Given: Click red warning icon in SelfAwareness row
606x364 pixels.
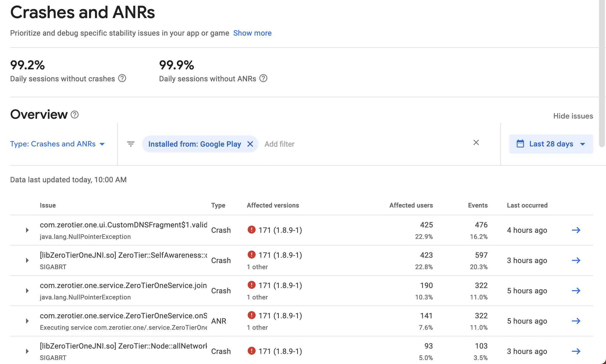Looking at the screenshot, I should pyautogui.click(x=251, y=255).
